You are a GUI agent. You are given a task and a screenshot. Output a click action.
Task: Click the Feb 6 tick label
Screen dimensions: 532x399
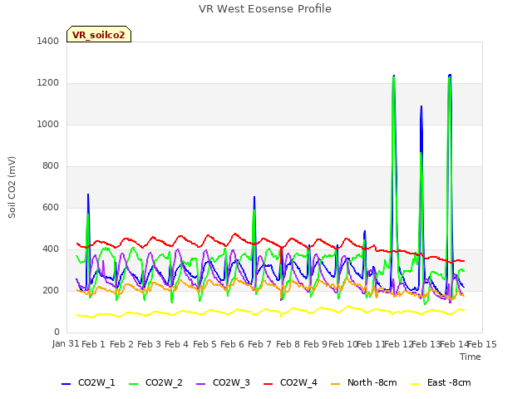[233, 344]
